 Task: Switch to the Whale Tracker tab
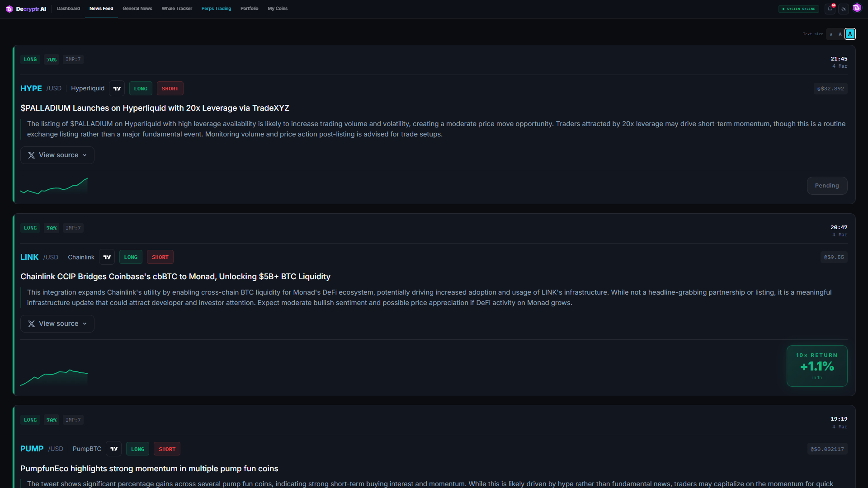pyautogui.click(x=177, y=9)
